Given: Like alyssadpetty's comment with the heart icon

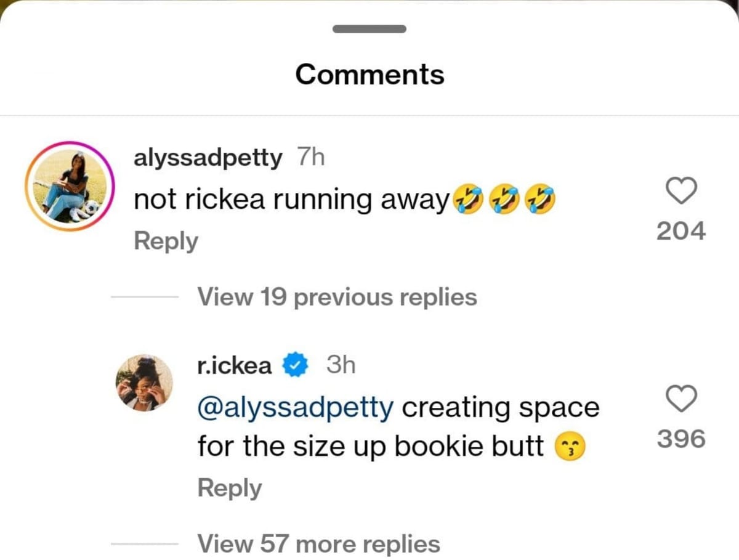Looking at the screenshot, I should tap(681, 192).
